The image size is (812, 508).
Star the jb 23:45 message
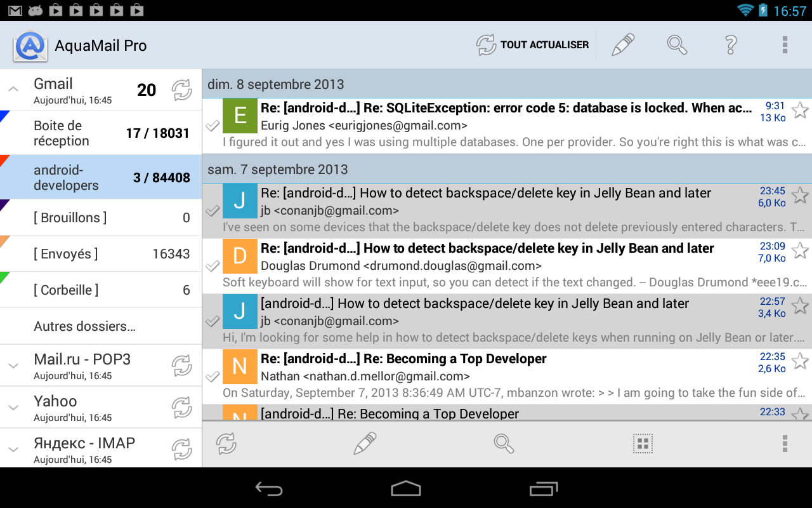(x=800, y=196)
